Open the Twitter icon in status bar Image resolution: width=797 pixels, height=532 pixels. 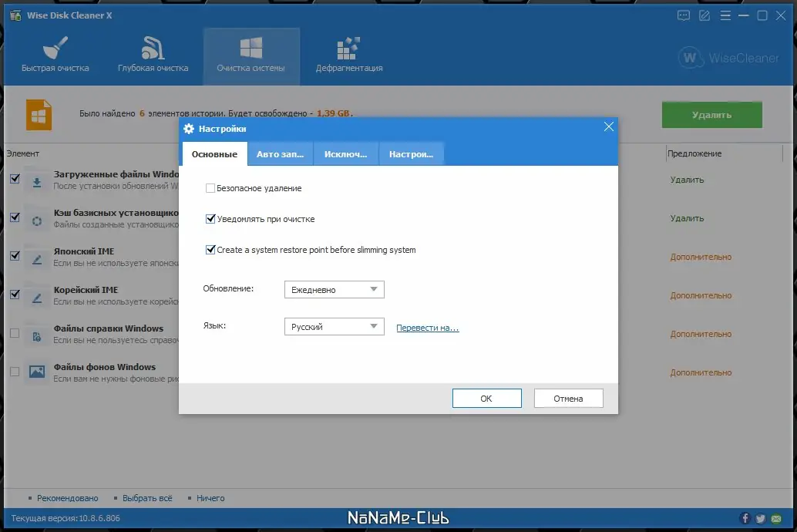761,518
